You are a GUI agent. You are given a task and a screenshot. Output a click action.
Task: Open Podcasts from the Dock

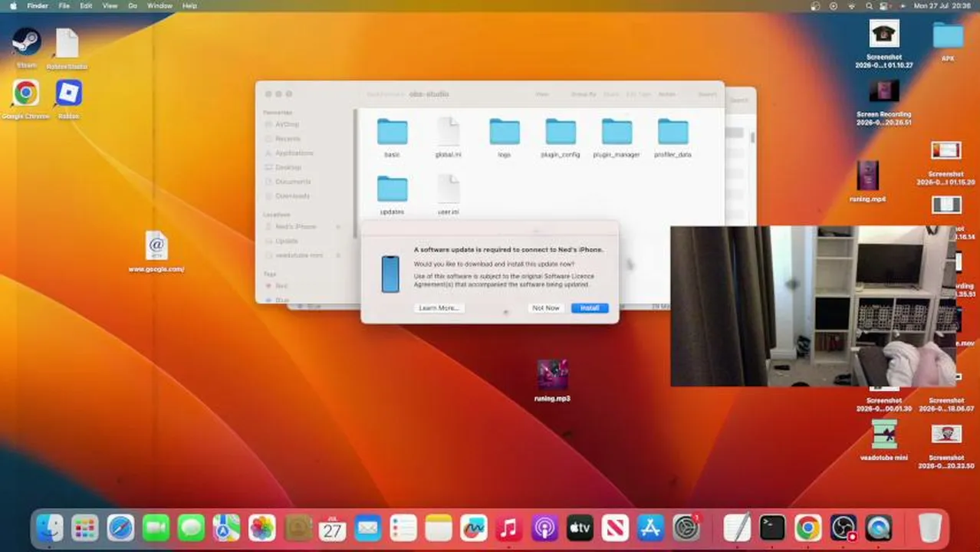click(x=544, y=527)
